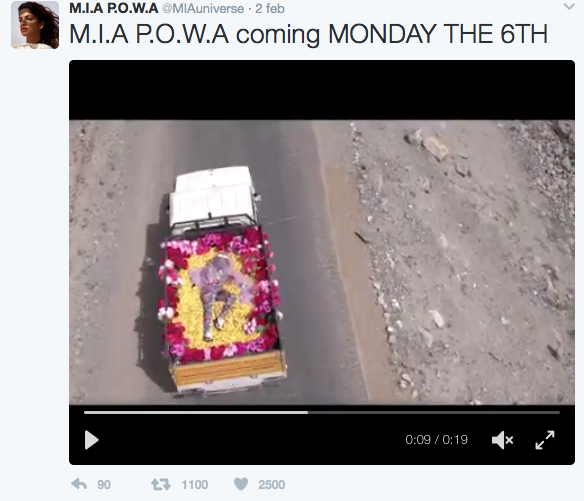This screenshot has height=501, width=584.
Task: Click the 0:09 / 0:19 time display
Action: (x=436, y=440)
